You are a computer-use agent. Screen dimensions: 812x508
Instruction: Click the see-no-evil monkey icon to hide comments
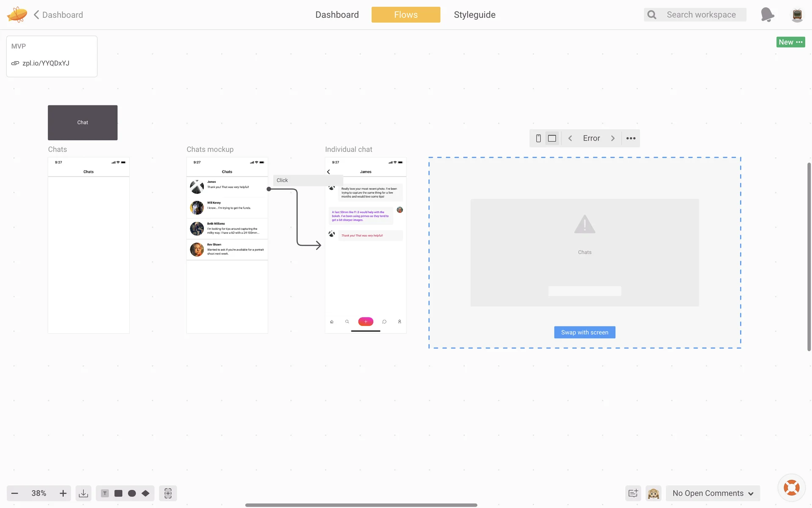pos(653,493)
